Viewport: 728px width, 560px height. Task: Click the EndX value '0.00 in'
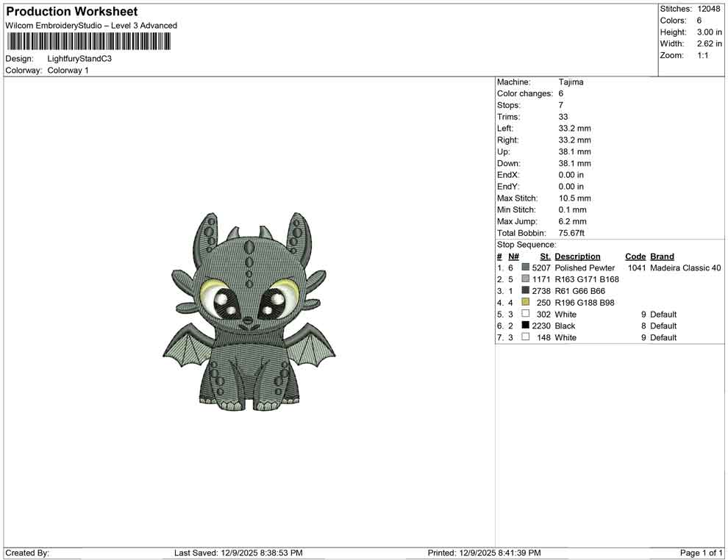tap(571, 175)
